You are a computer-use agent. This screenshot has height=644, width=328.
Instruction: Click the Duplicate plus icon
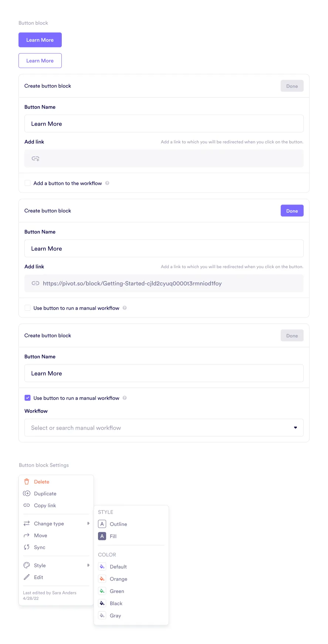pos(27,494)
